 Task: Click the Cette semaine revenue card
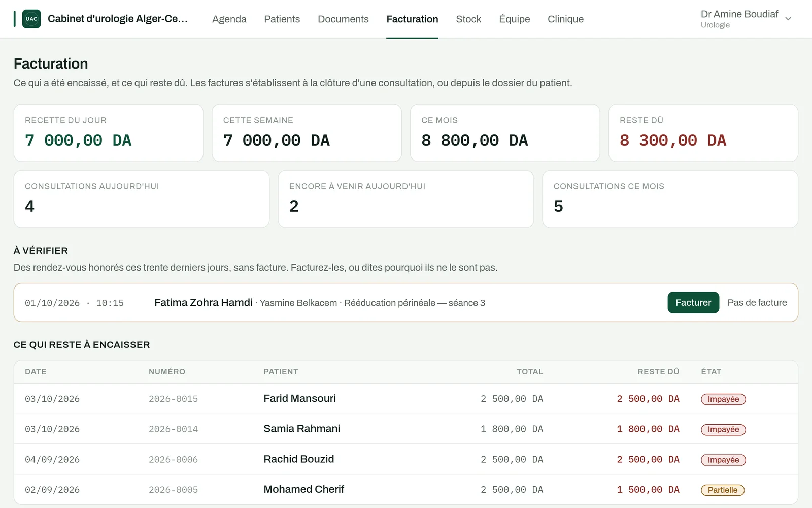click(307, 133)
